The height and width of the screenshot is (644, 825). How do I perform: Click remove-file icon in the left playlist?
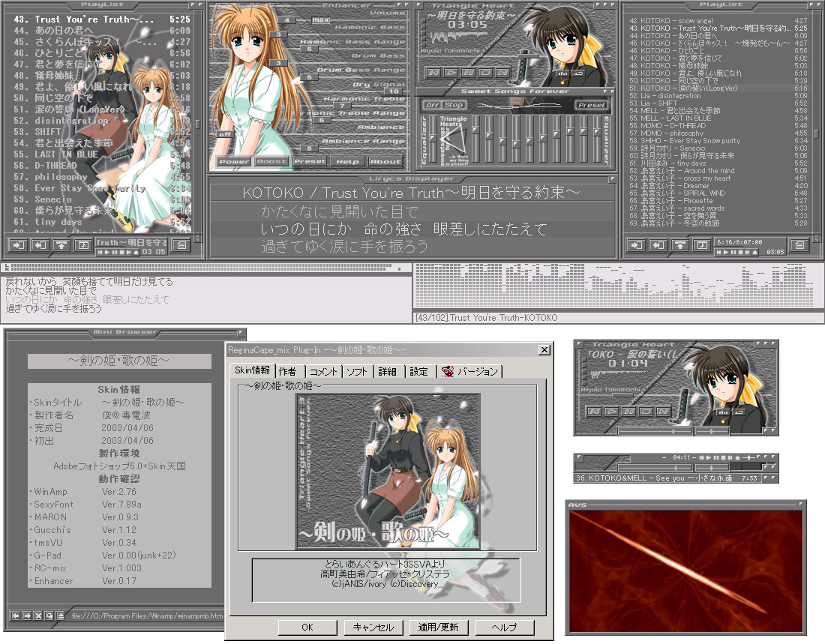[40, 244]
